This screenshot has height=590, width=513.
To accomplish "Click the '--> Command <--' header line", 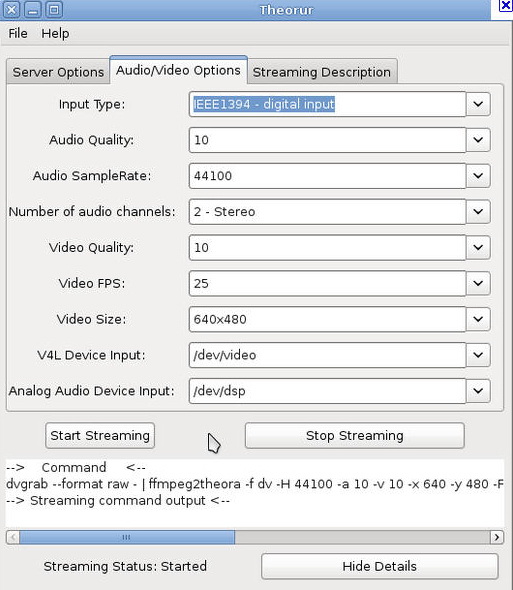I will (x=76, y=467).
